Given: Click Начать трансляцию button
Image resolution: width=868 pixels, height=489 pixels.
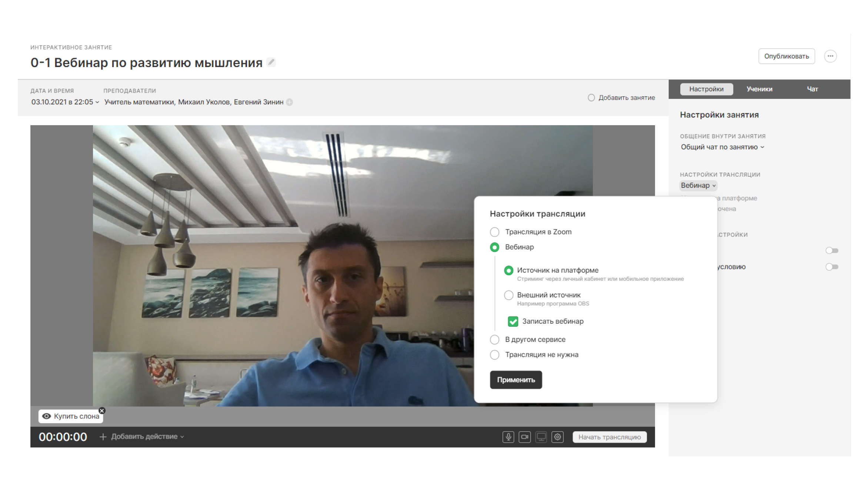Looking at the screenshot, I should (610, 437).
